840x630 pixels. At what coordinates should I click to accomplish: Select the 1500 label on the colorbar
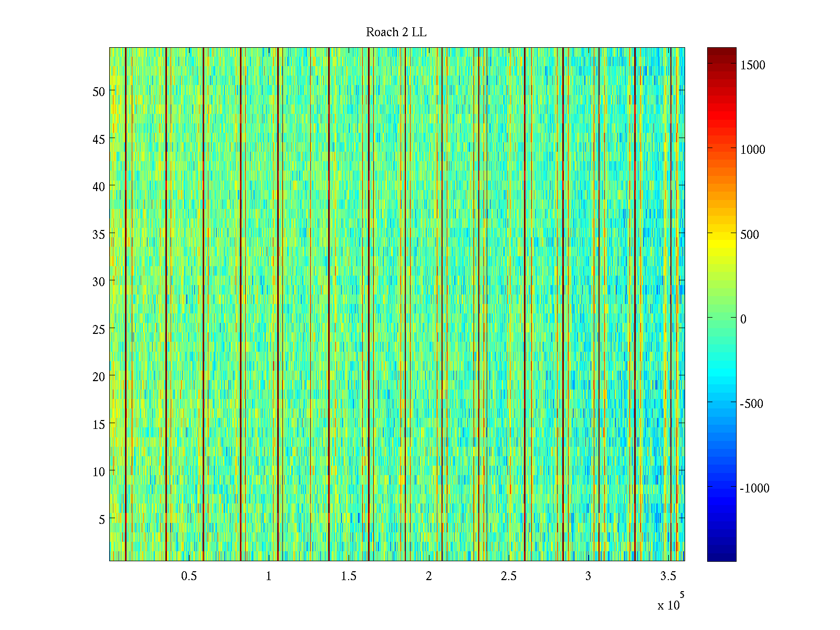click(x=752, y=65)
